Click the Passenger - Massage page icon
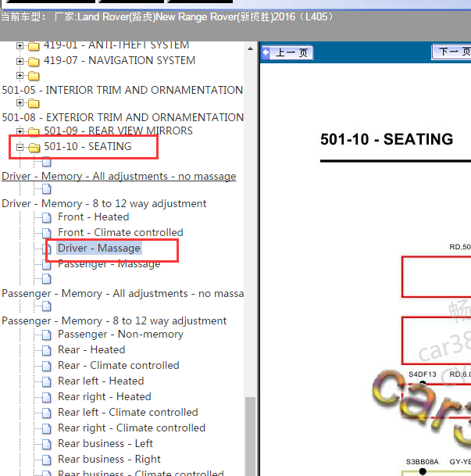 tap(46, 265)
